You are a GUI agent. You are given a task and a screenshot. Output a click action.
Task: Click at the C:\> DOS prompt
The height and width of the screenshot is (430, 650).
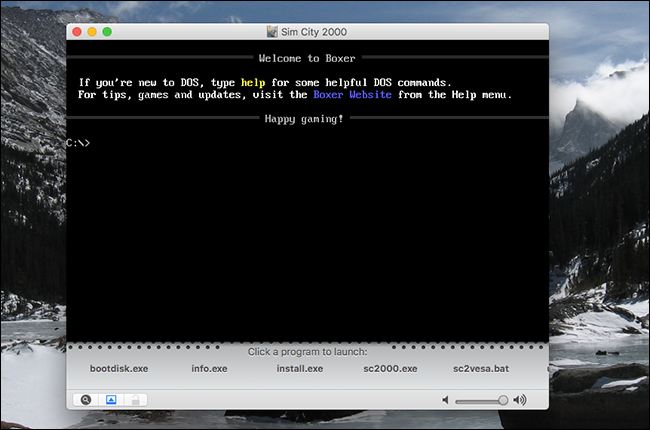tap(78, 143)
